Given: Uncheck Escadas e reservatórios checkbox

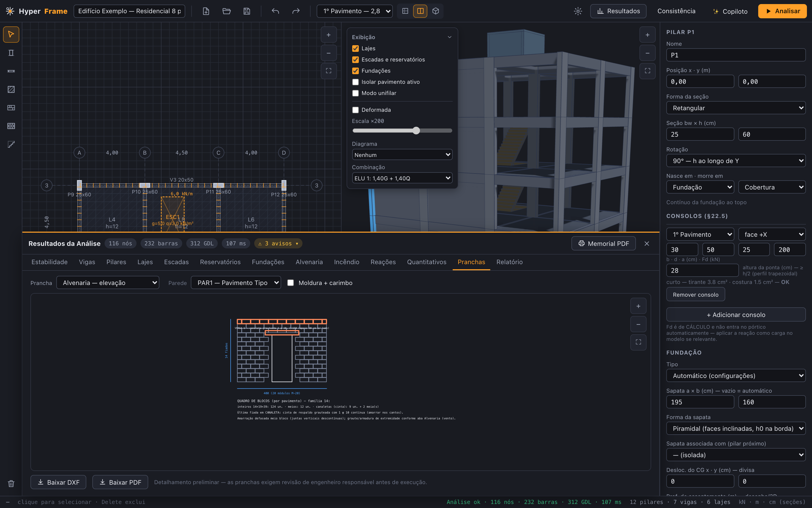Looking at the screenshot, I should pos(355,59).
